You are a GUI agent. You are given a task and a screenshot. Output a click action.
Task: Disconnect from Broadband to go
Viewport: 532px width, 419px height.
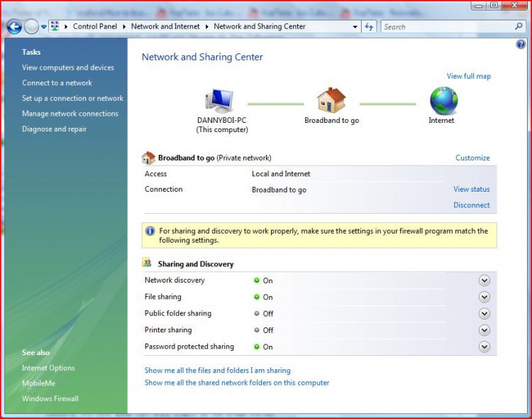[471, 205]
